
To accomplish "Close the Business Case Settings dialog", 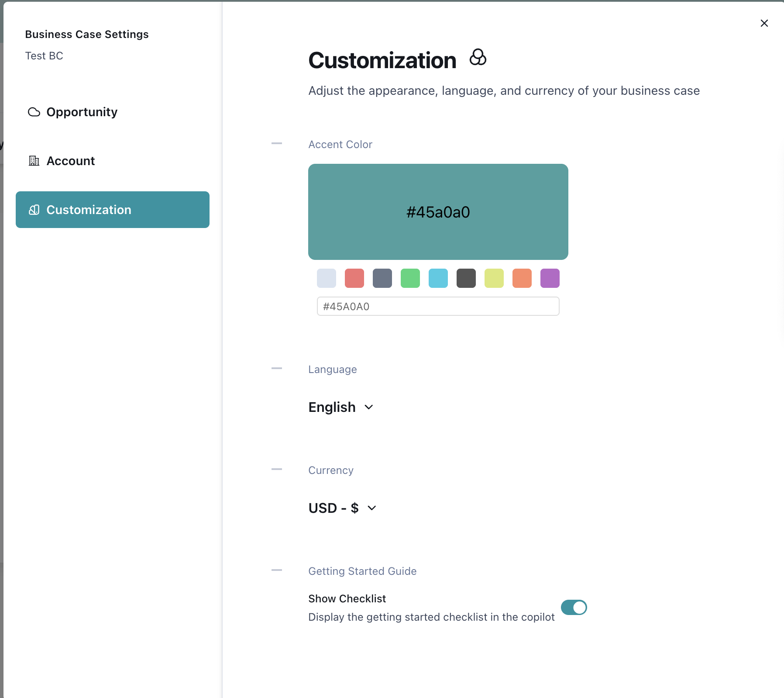I will (x=764, y=23).
